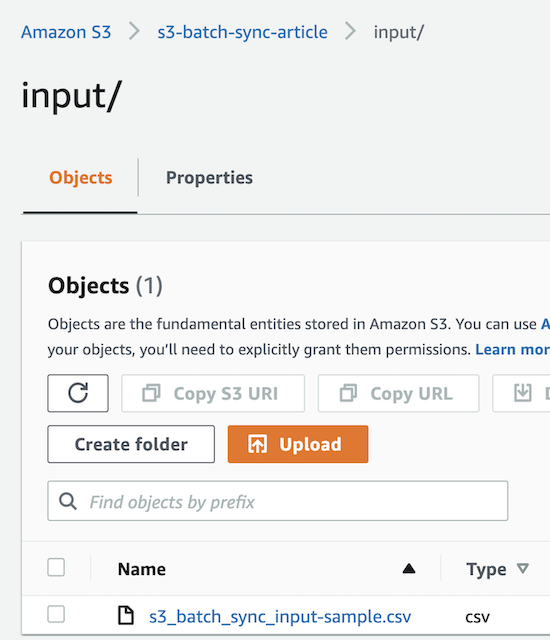The image size is (550, 640).
Task: Click breadcrumb chevron after s3-batch-sync-article
Action: 350,31
